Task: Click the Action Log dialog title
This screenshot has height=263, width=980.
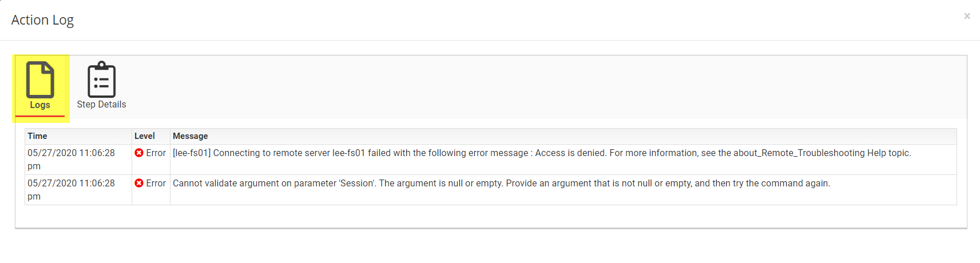Action: pyautogui.click(x=42, y=20)
